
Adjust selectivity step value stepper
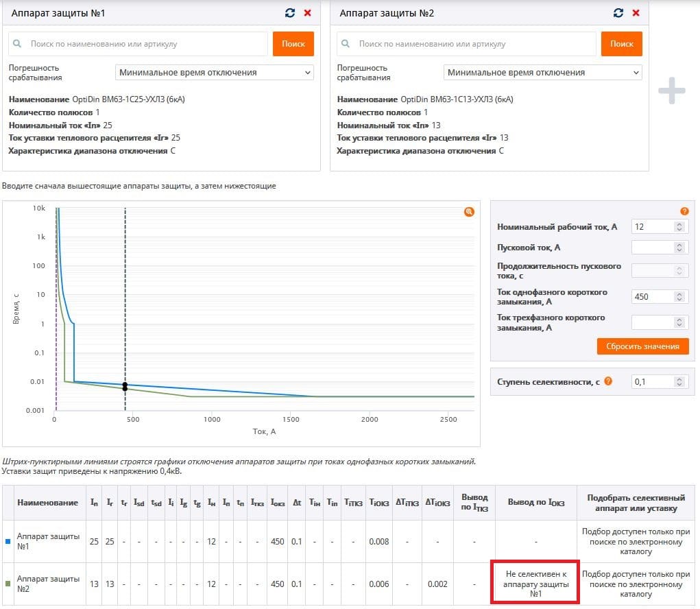679,381
